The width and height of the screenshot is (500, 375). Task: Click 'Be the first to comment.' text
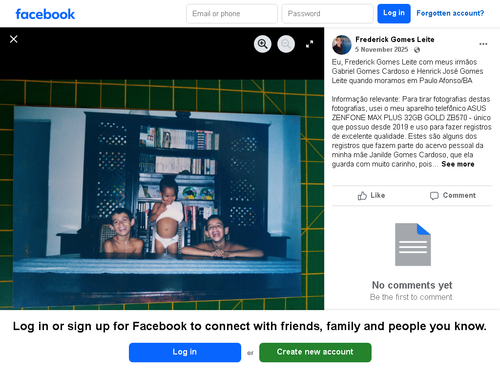(412, 297)
